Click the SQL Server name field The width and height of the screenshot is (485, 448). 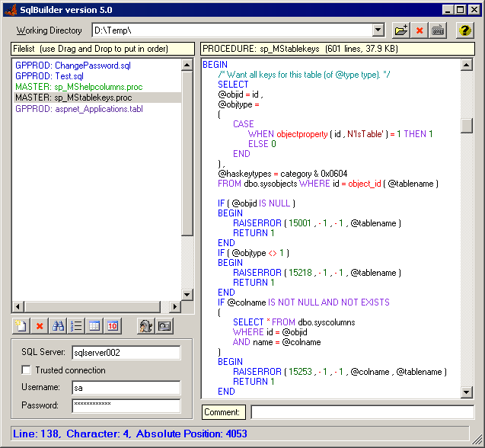[x=126, y=353]
